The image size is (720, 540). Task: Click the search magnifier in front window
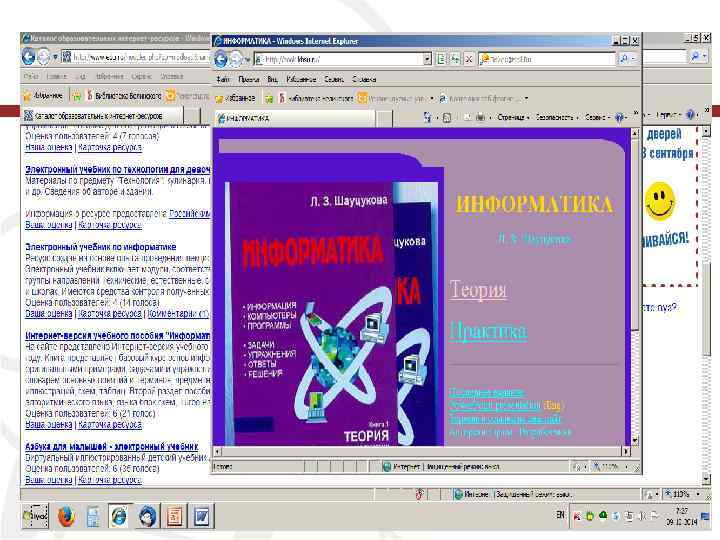pos(624,59)
